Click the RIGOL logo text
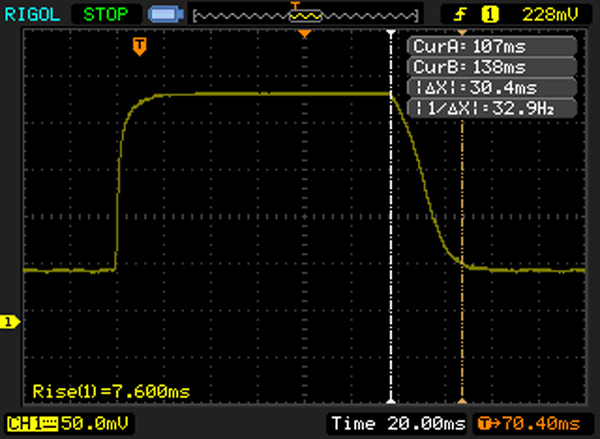Viewport: 600px width, 439px height. [32, 15]
